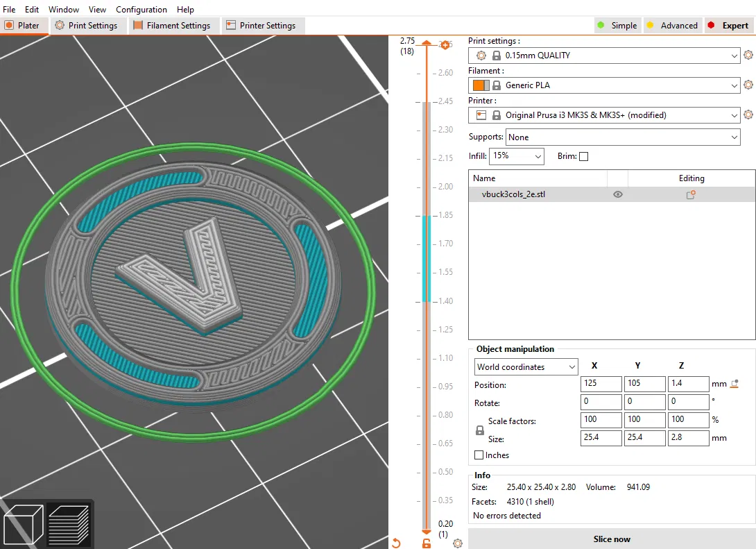Click the add color change marker on slider
The image size is (756, 549).
pyautogui.click(x=445, y=45)
